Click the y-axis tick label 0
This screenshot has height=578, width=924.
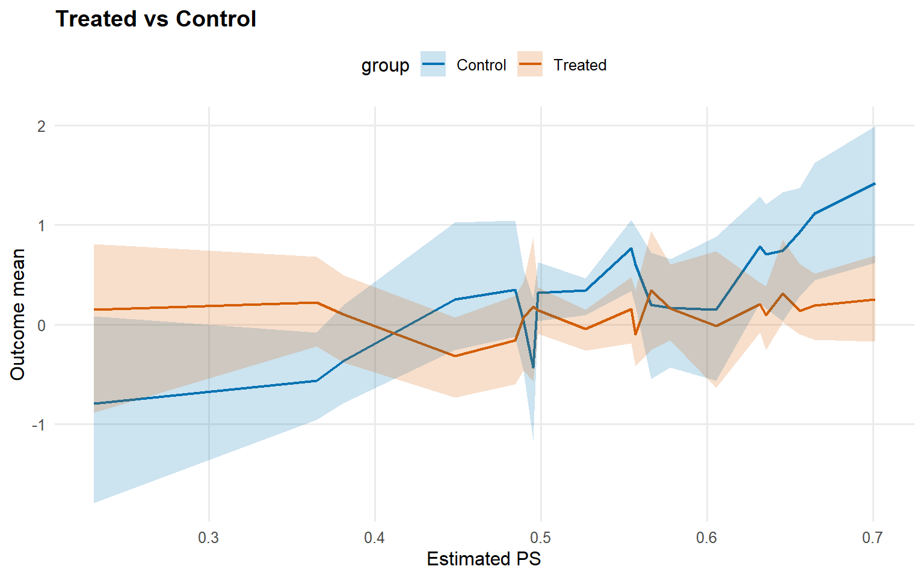tap(42, 326)
